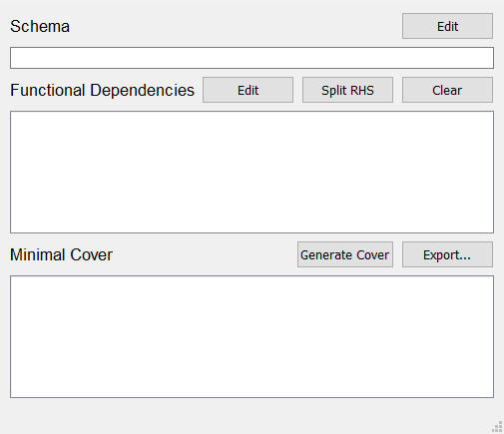Focus the Schema text input field
Viewport: 504px width, 434px height.
click(252, 58)
